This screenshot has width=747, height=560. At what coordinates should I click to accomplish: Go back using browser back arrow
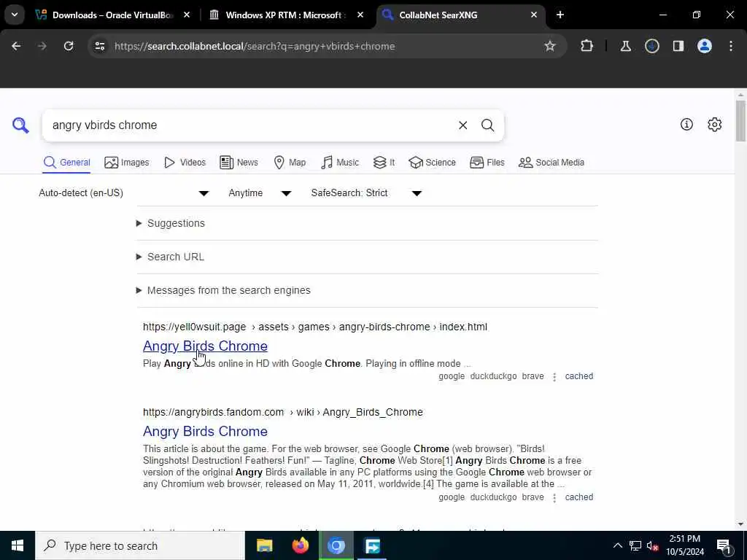(16, 46)
